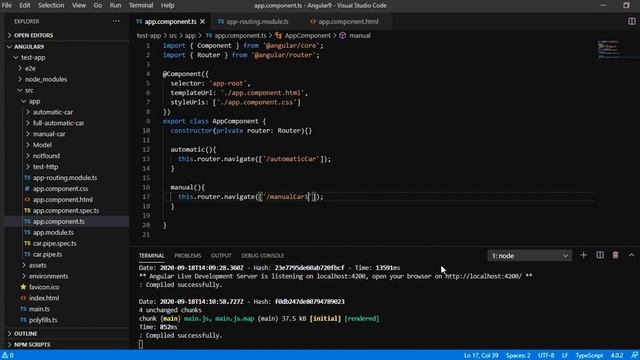Kill terminal with trash icon

click(616, 255)
